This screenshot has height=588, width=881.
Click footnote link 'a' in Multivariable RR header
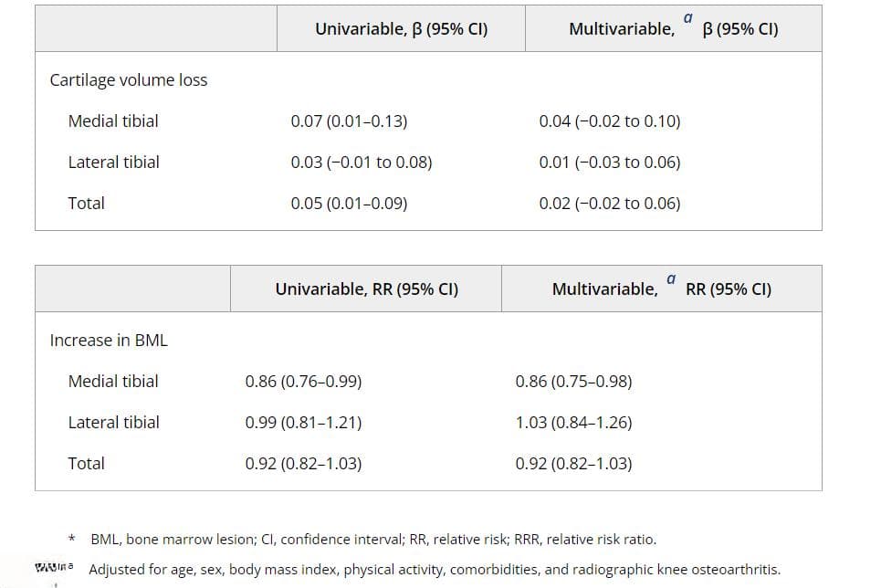671,279
